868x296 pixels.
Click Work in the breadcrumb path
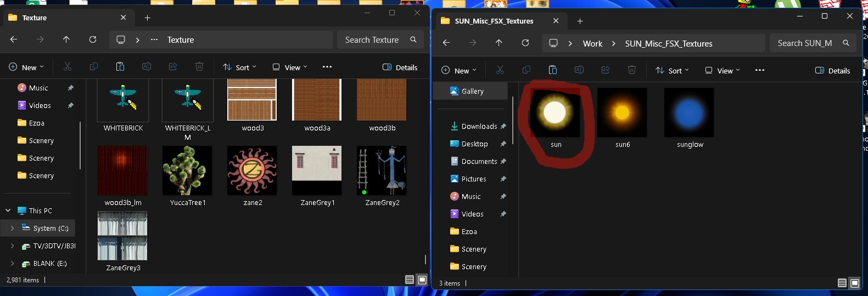pyautogui.click(x=592, y=43)
